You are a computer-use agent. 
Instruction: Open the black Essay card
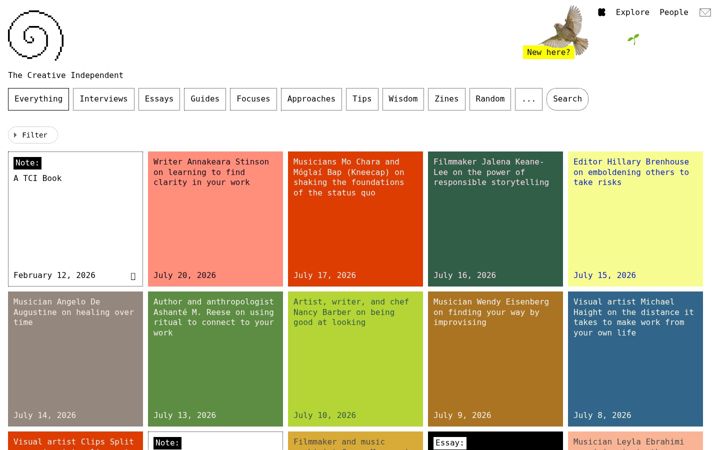click(x=495, y=441)
